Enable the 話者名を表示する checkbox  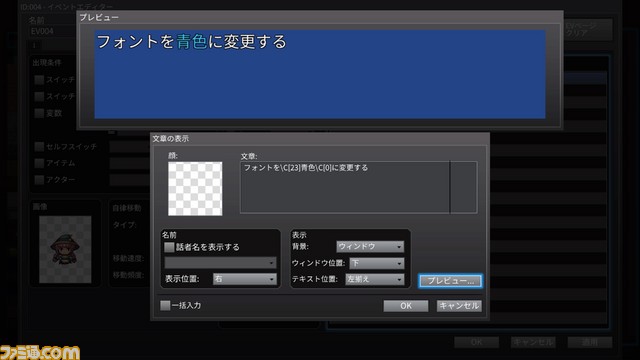[x=169, y=247]
